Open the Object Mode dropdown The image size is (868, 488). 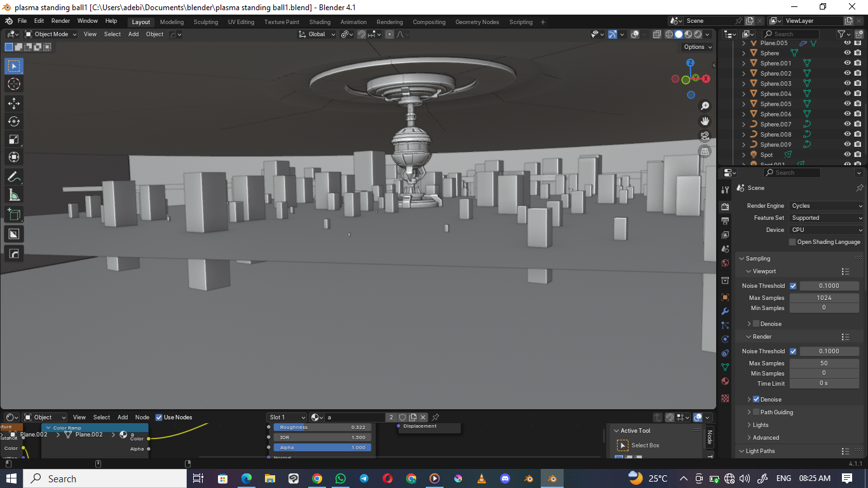pos(51,34)
